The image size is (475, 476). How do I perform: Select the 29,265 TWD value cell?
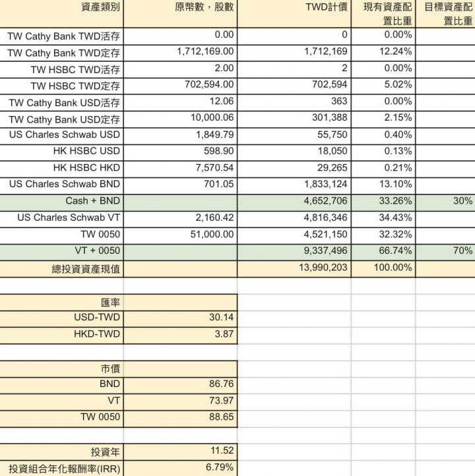(x=294, y=169)
